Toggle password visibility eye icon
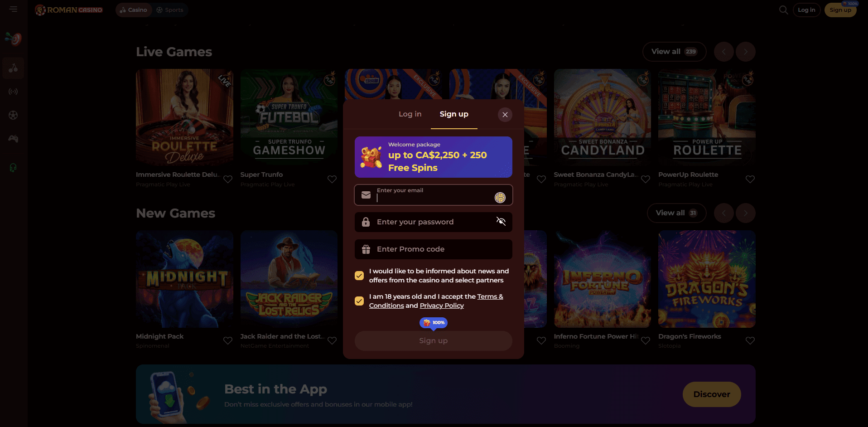The image size is (868, 427). click(x=501, y=221)
